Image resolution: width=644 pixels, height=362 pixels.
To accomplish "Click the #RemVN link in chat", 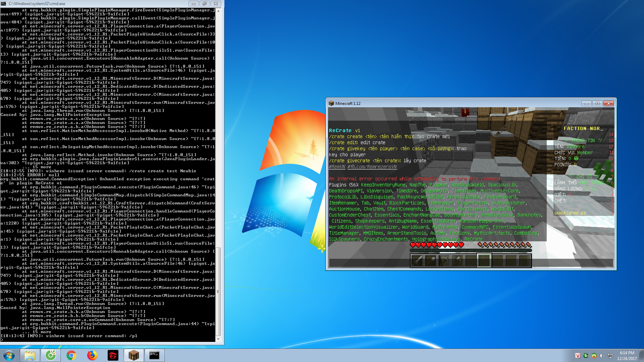I will pos(337,167).
